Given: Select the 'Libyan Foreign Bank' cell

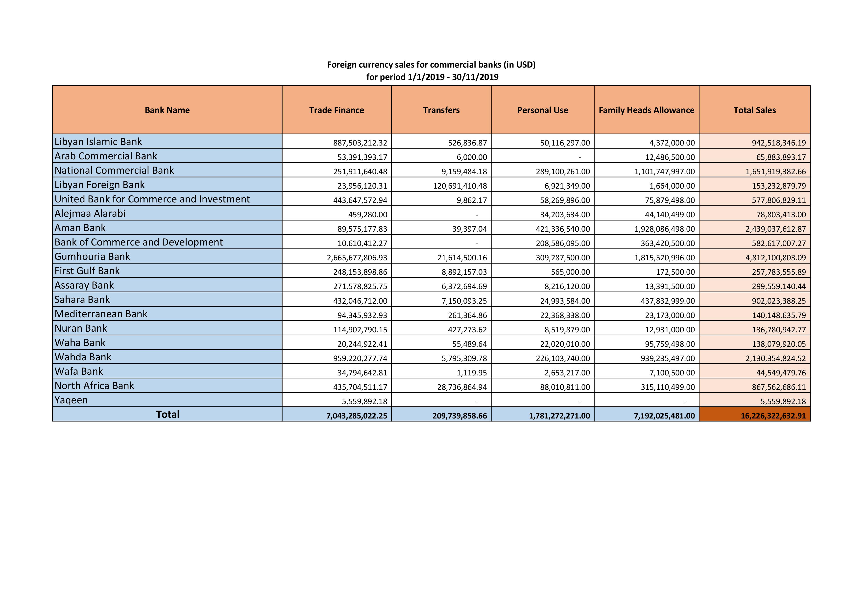Looking at the screenshot, I should pos(167,185).
